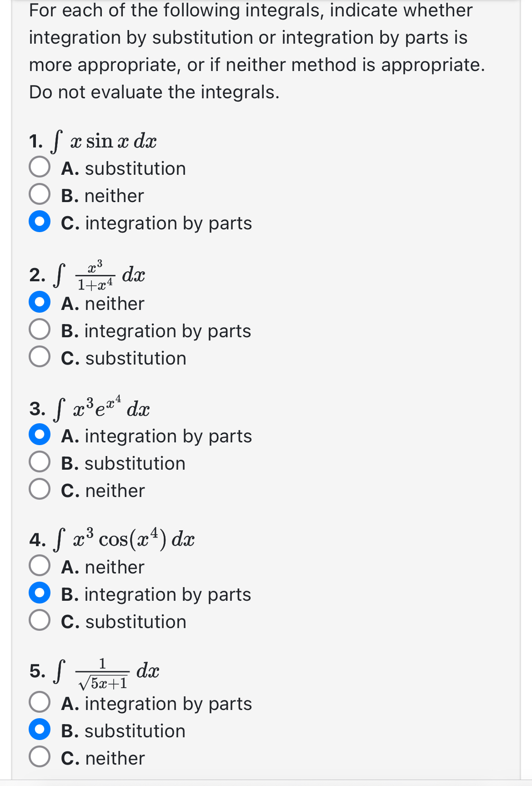Select "C. neither" for question 5
The width and height of the screenshot is (532, 786).
tap(41, 758)
